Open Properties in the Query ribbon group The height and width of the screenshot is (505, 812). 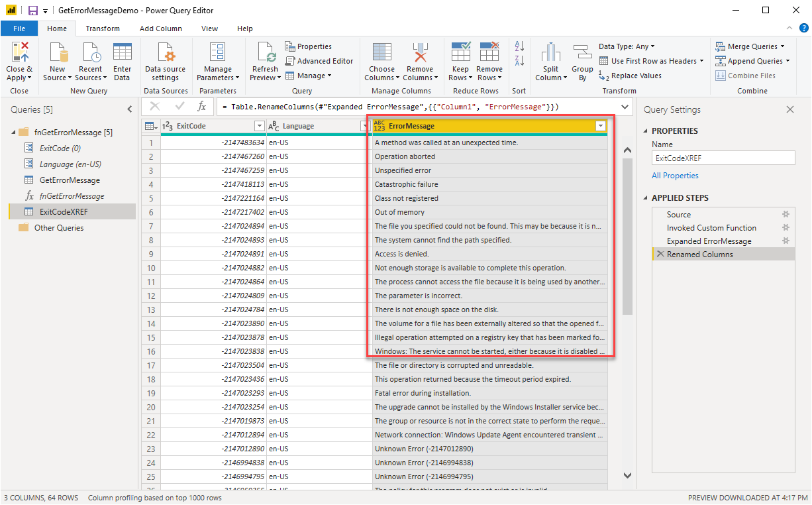309,46
